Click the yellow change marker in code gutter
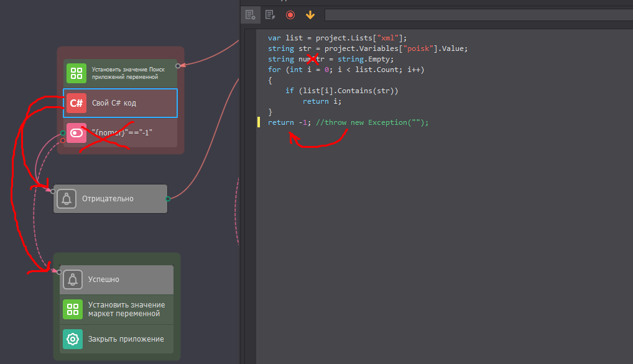 259,122
